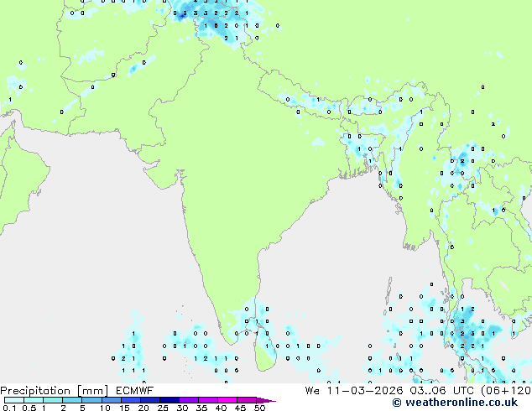Click the '0.5' legend scale label
The height and width of the screenshot is (411, 532).
click(x=29, y=408)
